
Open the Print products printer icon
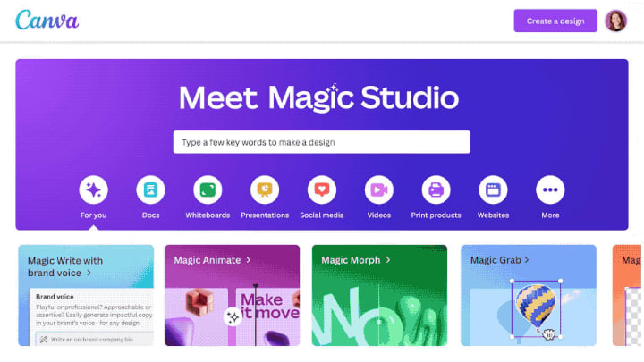(x=436, y=189)
